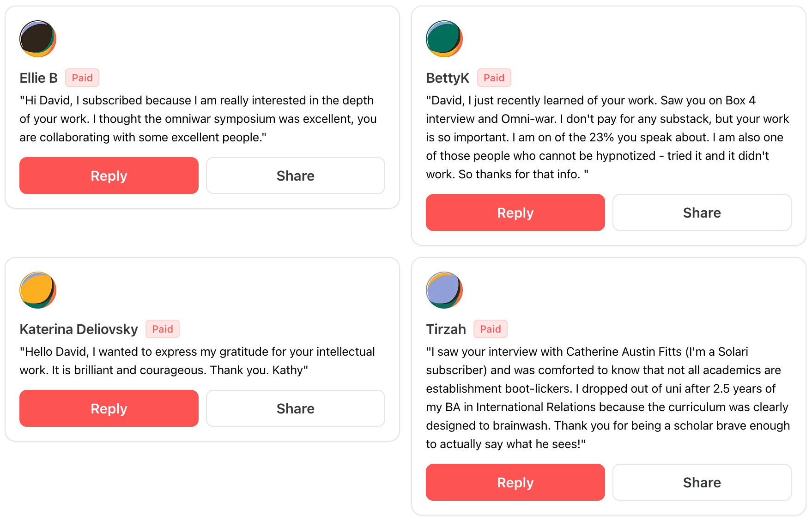Viewport: 812px width, 522px height.
Task: Reply to Tirzah's comment
Action: pyautogui.click(x=515, y=482)
